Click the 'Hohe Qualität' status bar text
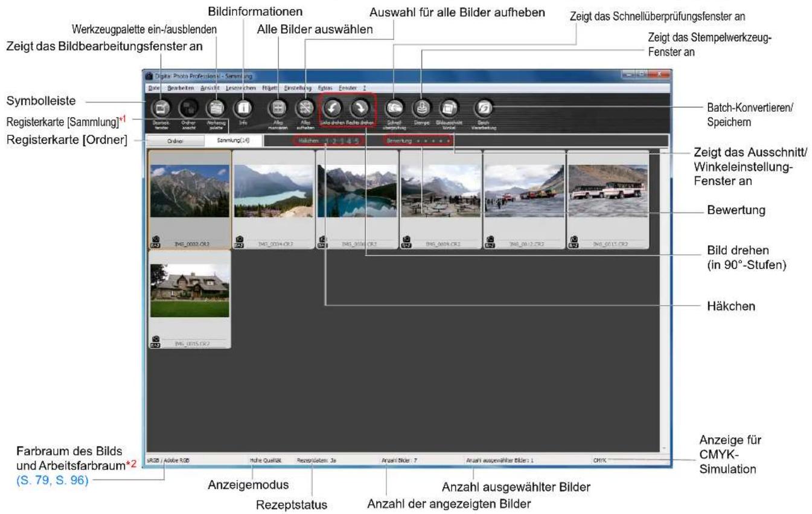The image size is (812, 514). coord(265,460)
